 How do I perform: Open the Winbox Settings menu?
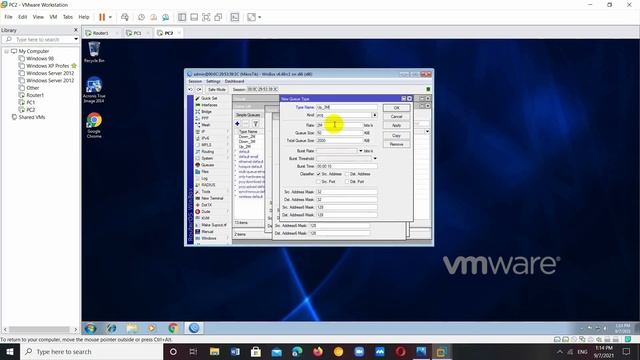click(213, 82)
